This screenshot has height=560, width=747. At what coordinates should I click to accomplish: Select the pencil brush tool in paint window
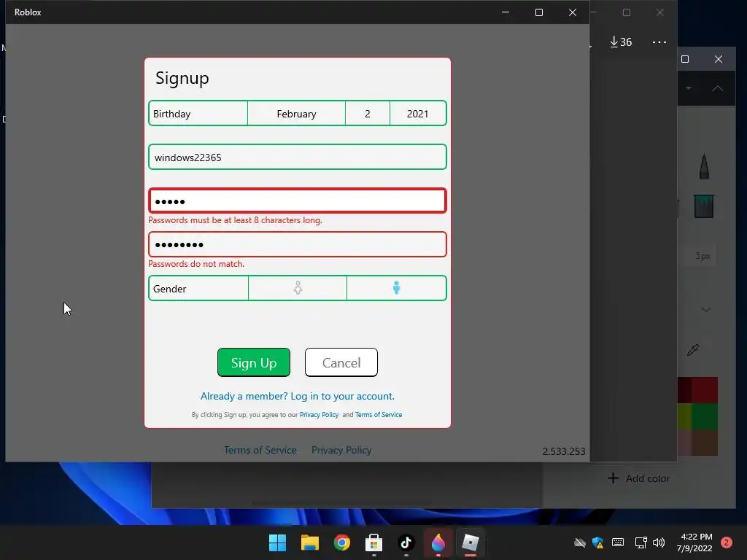click(x=704, y=166)
